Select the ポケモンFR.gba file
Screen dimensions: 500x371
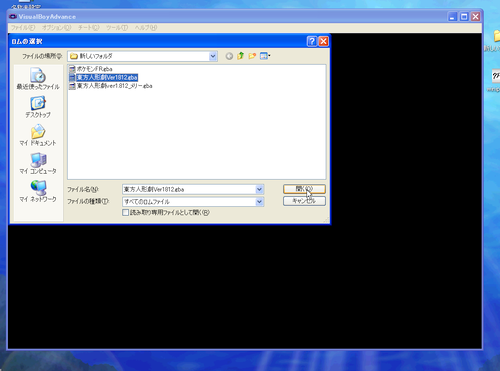click(x=91, y=69)
